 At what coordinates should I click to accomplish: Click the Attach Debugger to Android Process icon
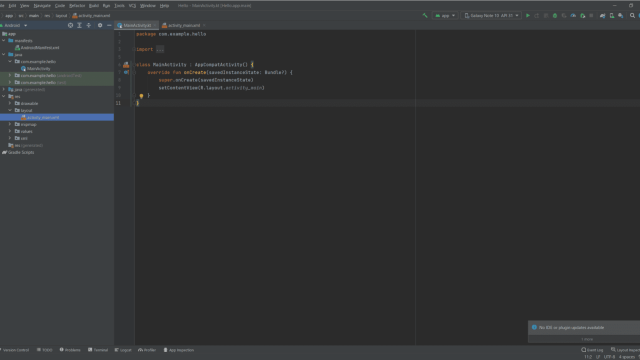[582, 16]
